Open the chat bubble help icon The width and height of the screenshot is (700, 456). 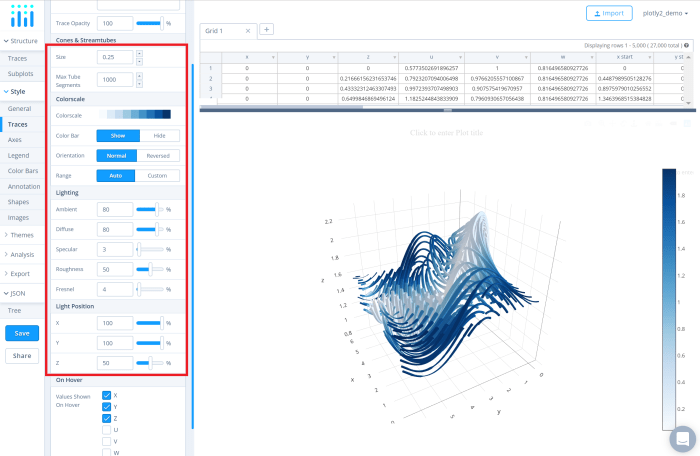click(x=683, y=439)
